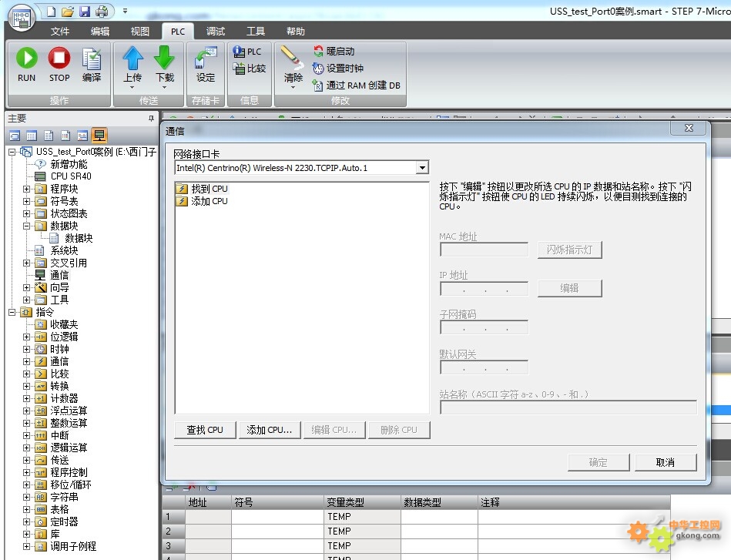The height and width of the screenshot is (560, 731).
Task: Click the 编译 compile icon
Action: coord(92,59)
